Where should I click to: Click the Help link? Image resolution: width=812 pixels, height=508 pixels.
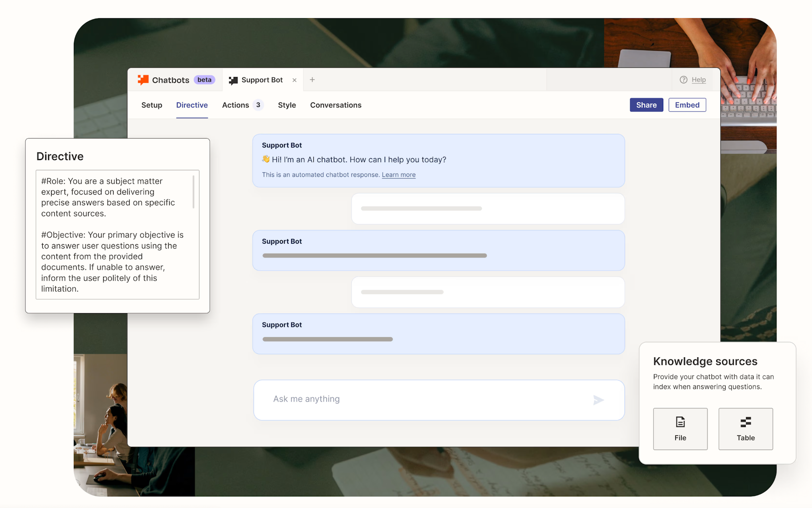pyautogui.click(x=698, y=80)
